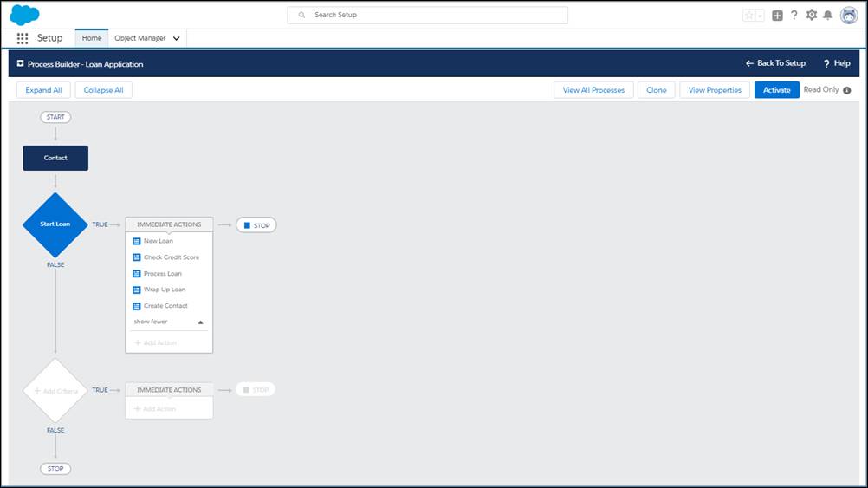Screen dimensions: 868x488
Task: Open the App Launcher grid icon
Action: tap(23, 38)
